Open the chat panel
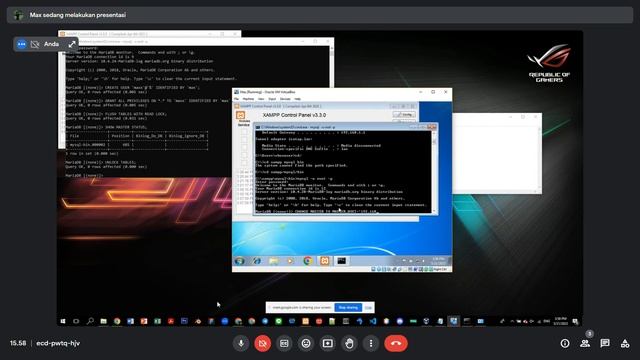Viewport: 640px width, 360px height. pyautogui.click(x=605, y=343)
